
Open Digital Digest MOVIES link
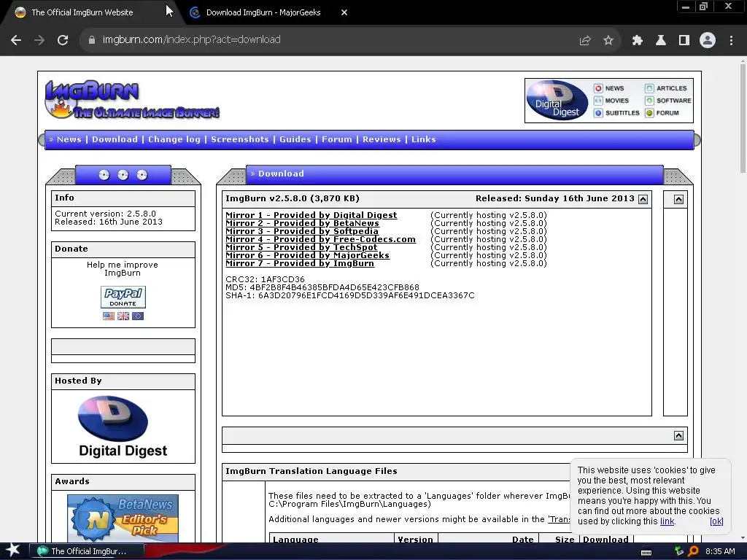click(x=611, y=101)
